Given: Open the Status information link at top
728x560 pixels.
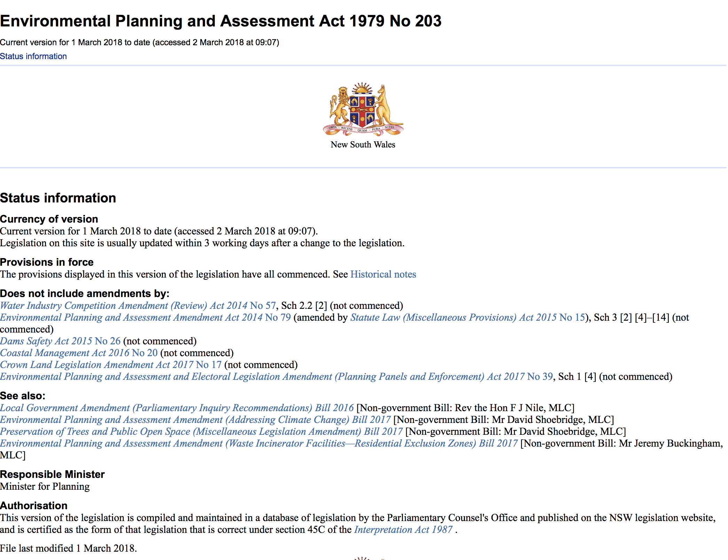Looking at the screenshot, I should (33, 56).
